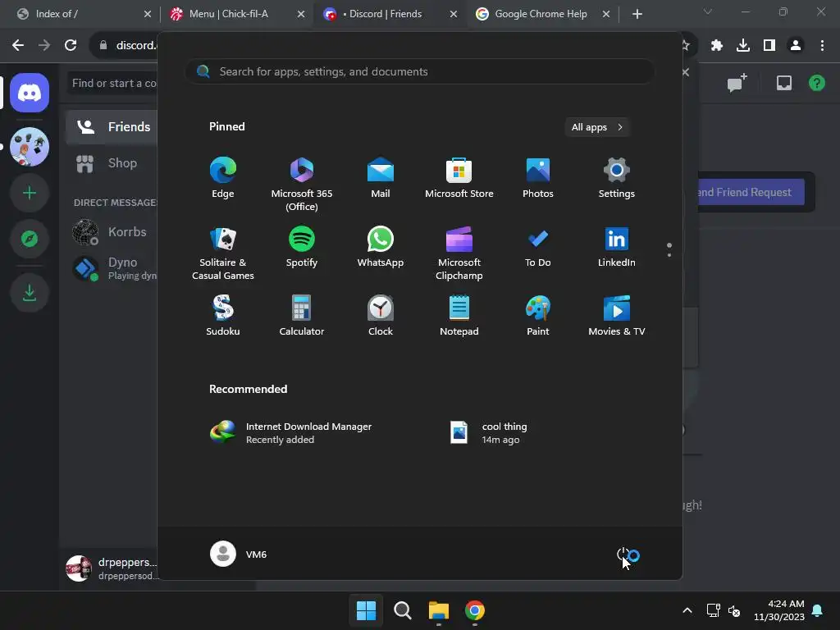
Task: Go to next pinned apps page
Action: click(x=669, y=255)
